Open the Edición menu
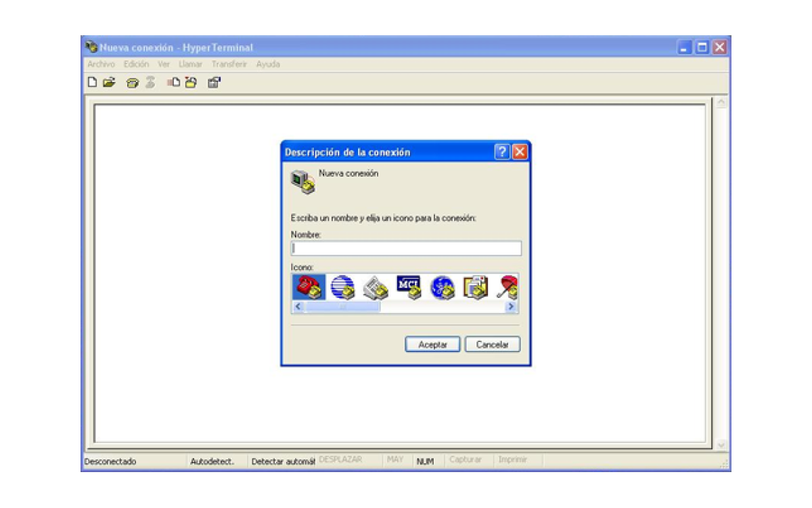 click(136, 64)
